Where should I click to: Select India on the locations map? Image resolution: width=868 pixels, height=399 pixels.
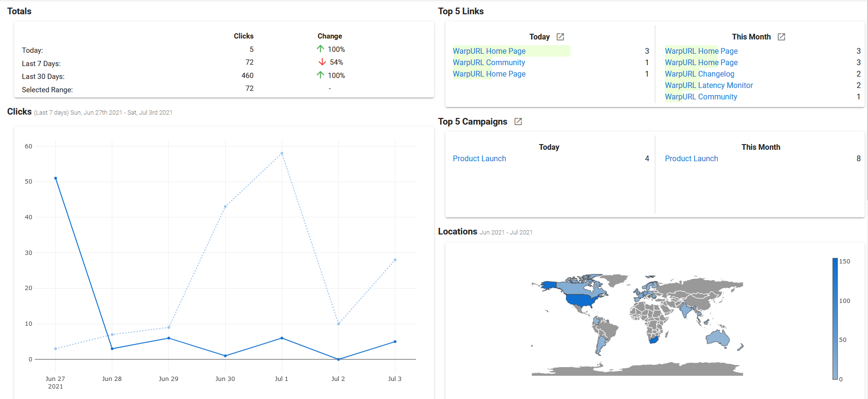pyautogui.click(x=686, y=311)
